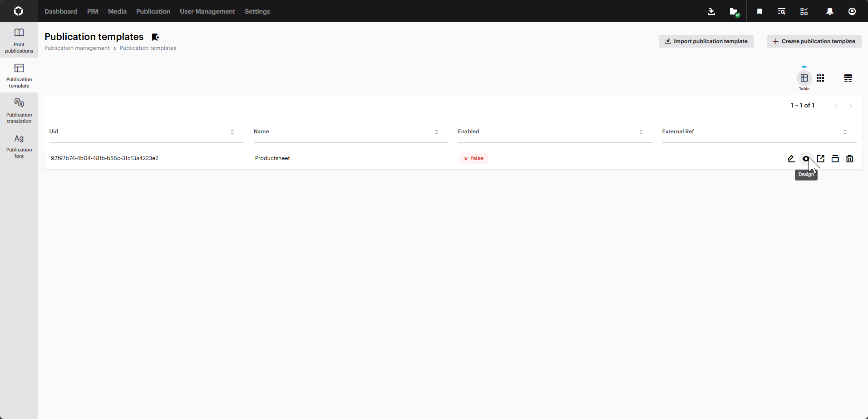Click the edit pencil on the Productsheet row
Image resolution: width=868 pixels, height=419 pixels.
tap(791, 159)
